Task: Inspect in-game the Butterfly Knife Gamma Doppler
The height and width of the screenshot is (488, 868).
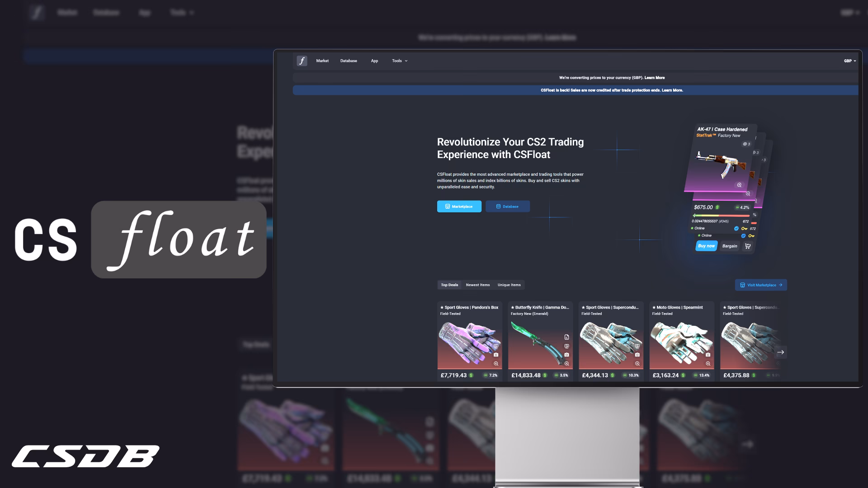Action: (x=566, y=346)
